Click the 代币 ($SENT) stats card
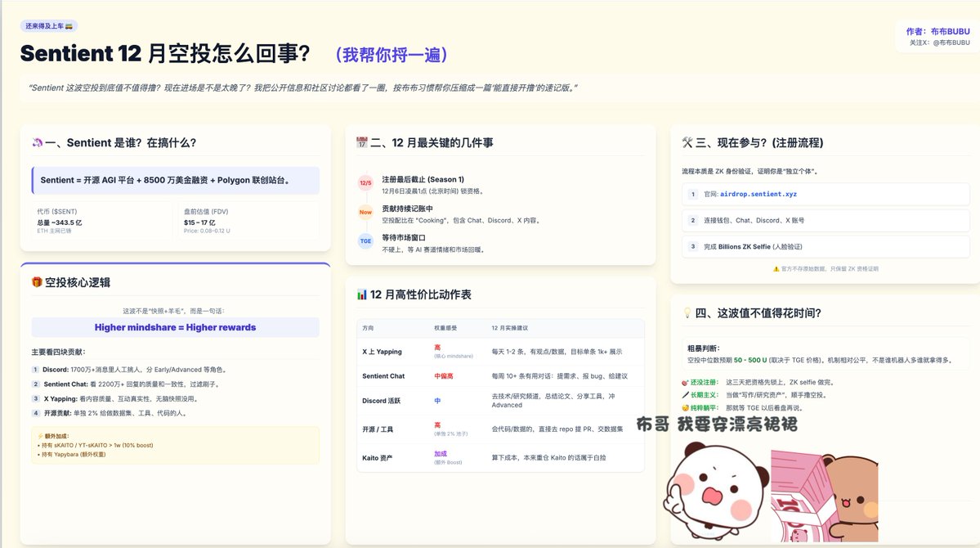The height and width of the screenshot is (548, 980). [x=102, y=221]
